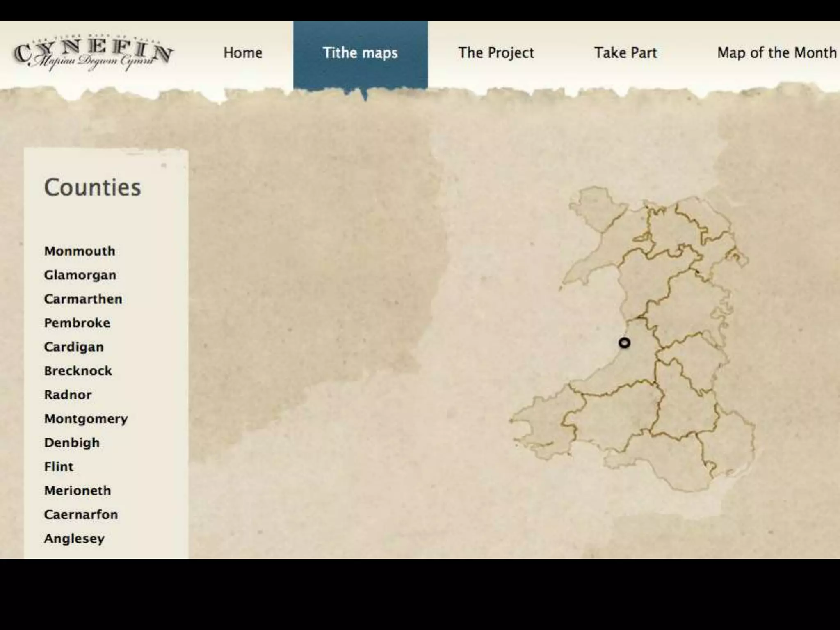Click the Denbigh link

72,443
